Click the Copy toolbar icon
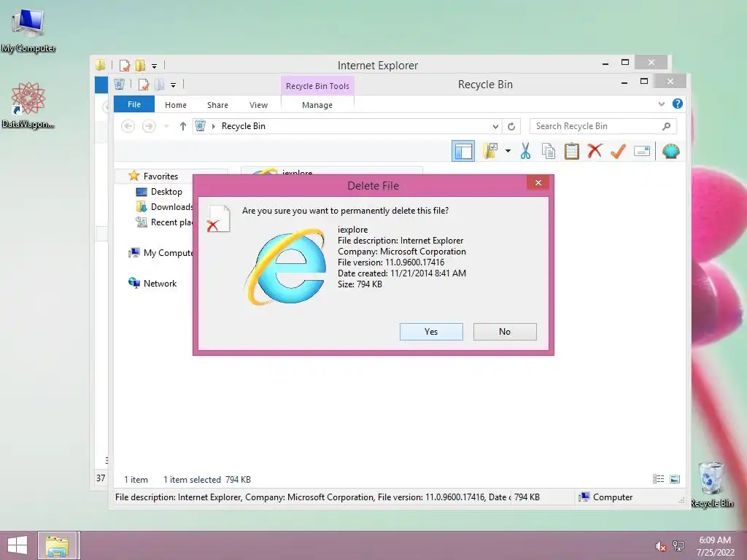The height and width of the screenshot is (560, 747). coord(549,152)
